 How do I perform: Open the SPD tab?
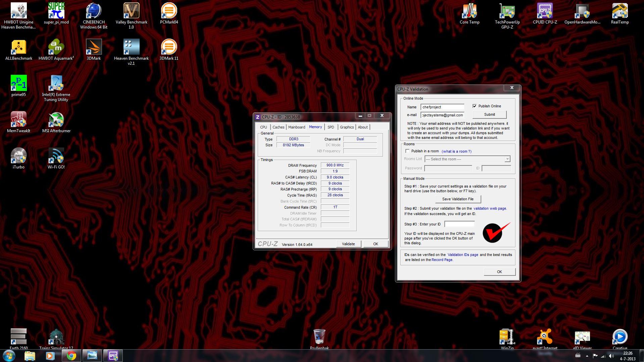(331, 127)
